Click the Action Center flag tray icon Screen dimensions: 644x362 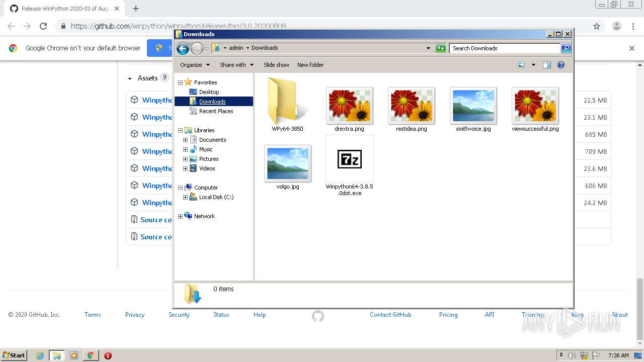tap(597, 355)
